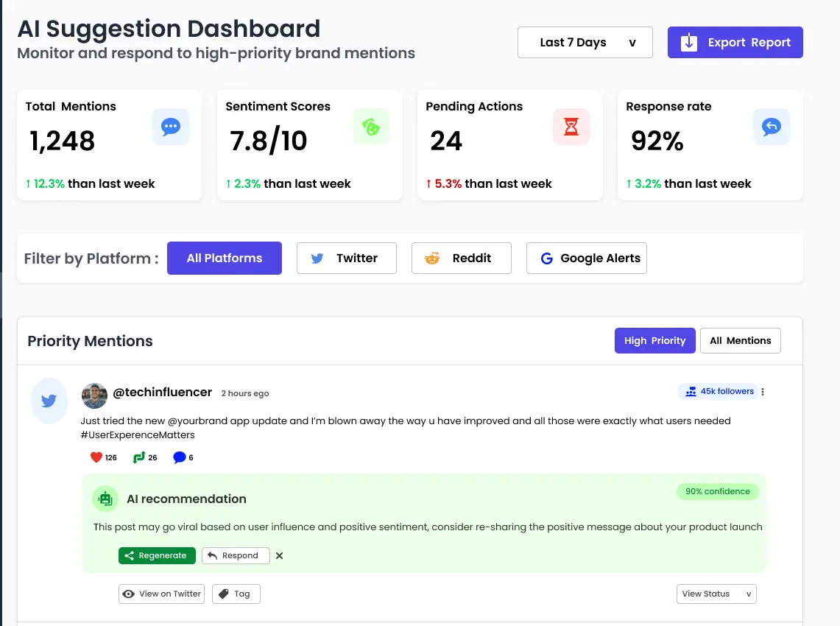
Task: Toggle the Google Alerts filter
Action: coord(586,259)
